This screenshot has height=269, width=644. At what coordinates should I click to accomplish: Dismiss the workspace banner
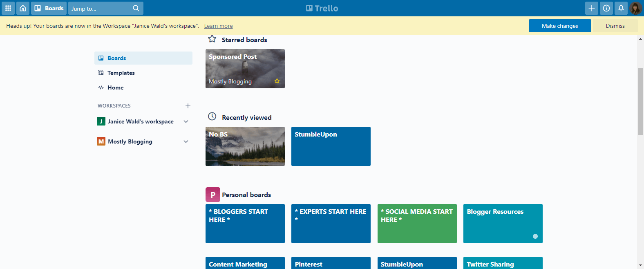pyautogui.click(x=615, y=26)
